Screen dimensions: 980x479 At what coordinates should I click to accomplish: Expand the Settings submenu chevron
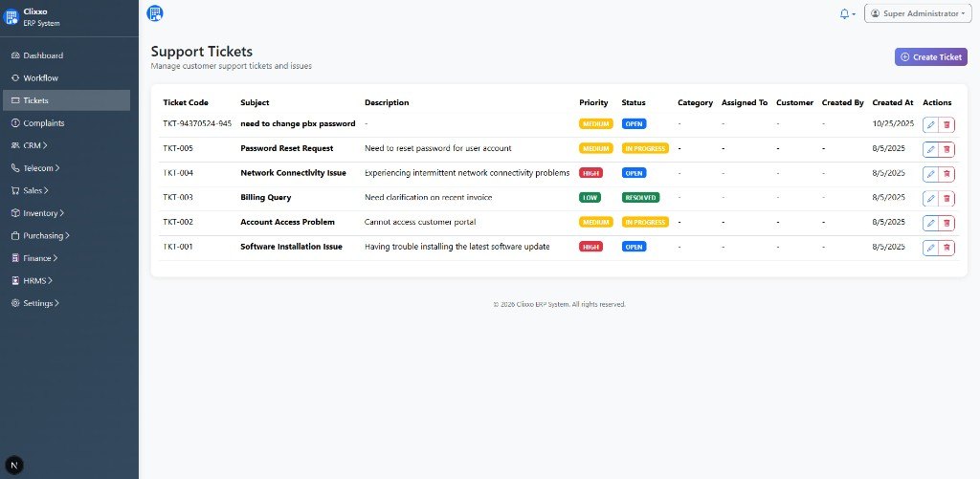[57, 303]
